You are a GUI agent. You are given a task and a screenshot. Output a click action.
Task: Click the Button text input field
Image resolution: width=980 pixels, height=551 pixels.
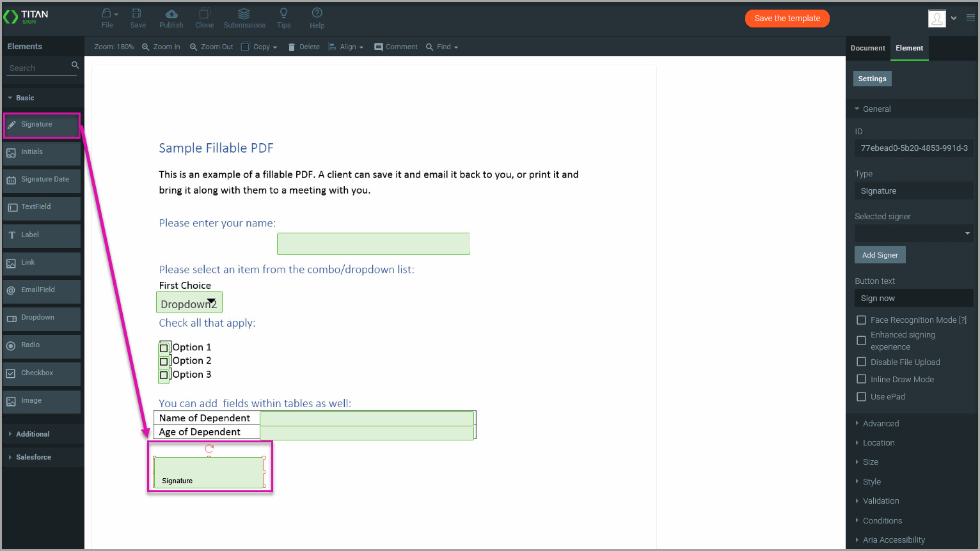click(914, 299)
